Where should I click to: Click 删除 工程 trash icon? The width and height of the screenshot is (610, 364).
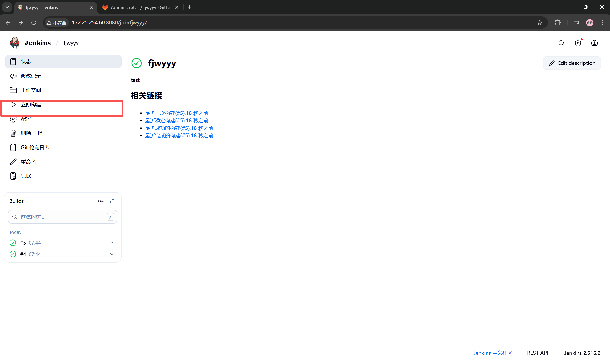pyautogui.click(x=13, y=133)
